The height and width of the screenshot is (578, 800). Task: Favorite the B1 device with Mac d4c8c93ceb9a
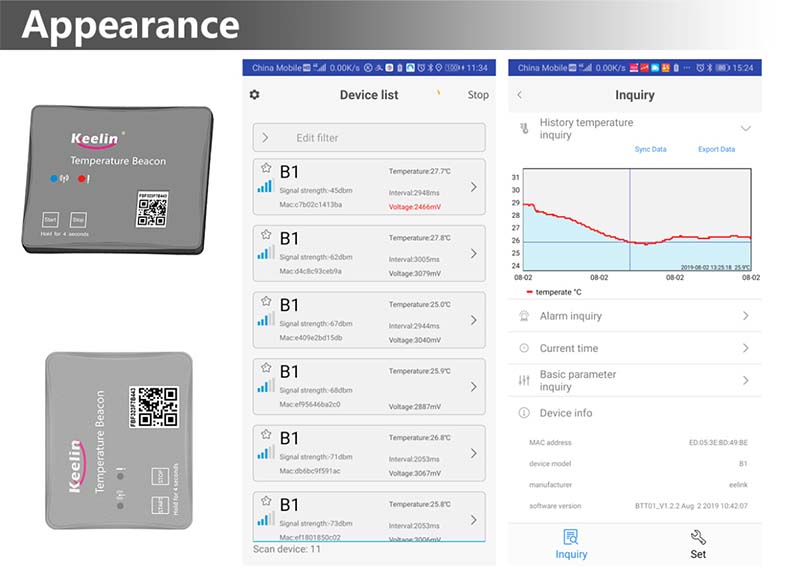click(266, 235)
